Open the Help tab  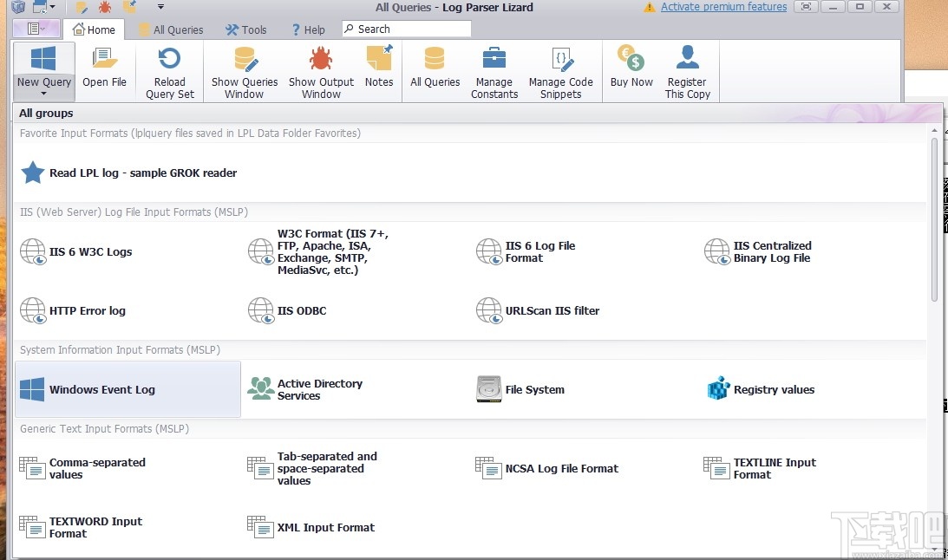pos(308,29)
